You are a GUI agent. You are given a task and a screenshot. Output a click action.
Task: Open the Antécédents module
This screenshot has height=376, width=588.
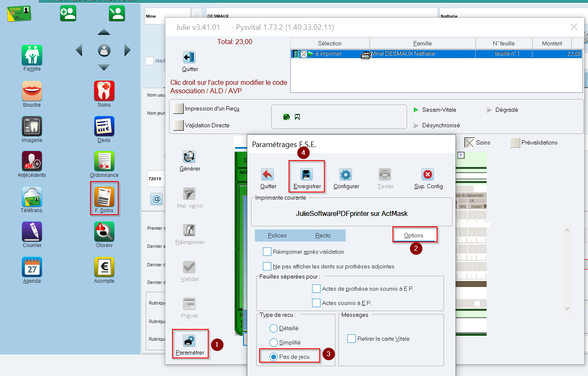click(32, 161)
